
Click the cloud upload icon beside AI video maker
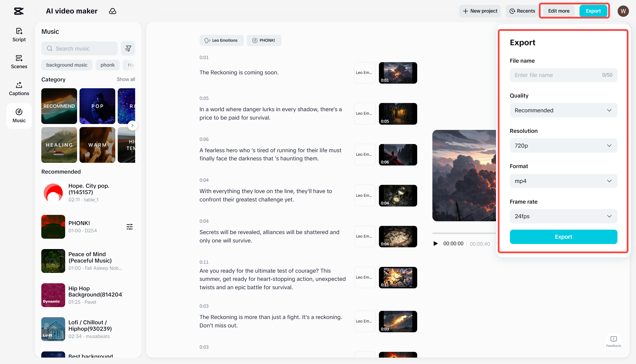click(113, 11)
